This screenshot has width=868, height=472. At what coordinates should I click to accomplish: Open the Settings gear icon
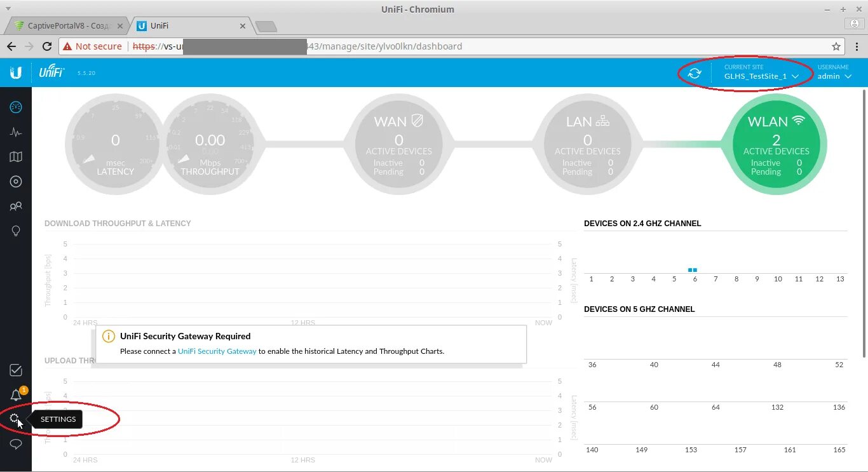click(x=16, y=419)
